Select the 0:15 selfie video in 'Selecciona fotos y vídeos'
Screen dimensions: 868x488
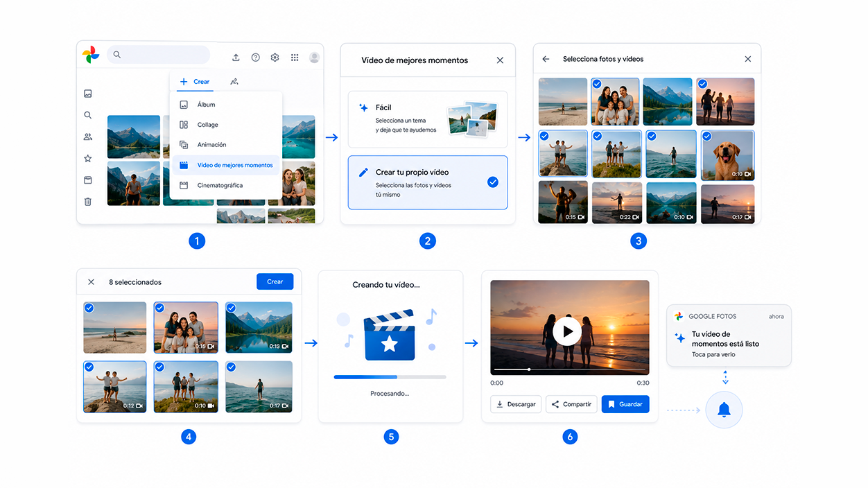tap(563, 202)
